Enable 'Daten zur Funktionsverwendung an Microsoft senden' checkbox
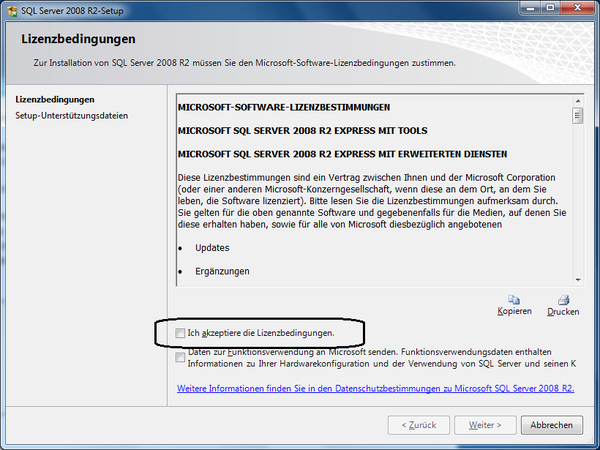Screen dimensions: 600x450 point(180,357)
